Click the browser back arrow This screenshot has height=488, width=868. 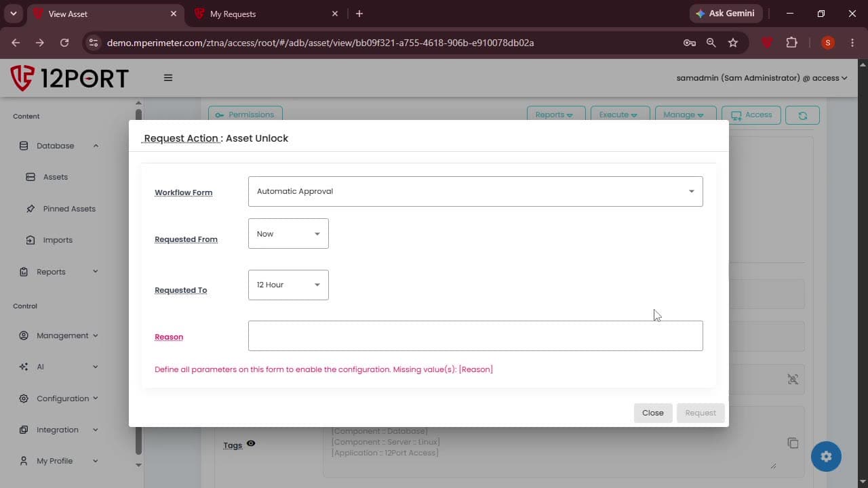coord(16,43)
